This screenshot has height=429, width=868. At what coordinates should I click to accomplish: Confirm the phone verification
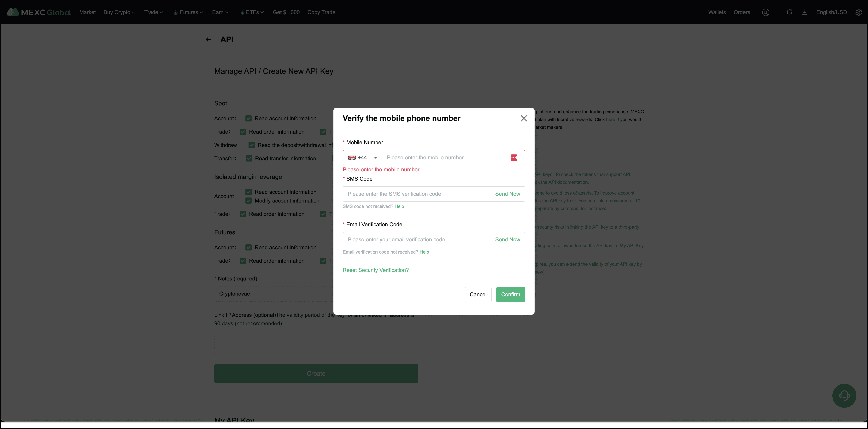point(510,295)
